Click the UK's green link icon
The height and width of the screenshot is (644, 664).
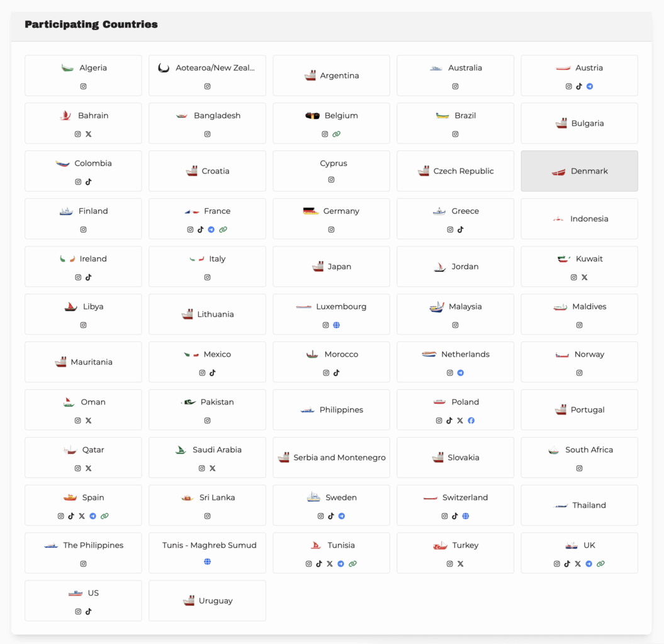pos(600,564)
